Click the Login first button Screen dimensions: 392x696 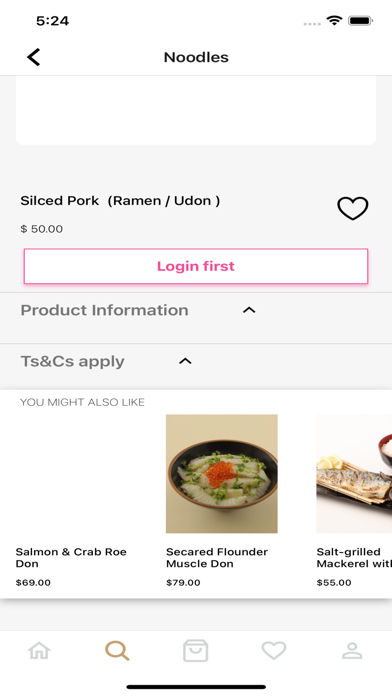(196, 266)
